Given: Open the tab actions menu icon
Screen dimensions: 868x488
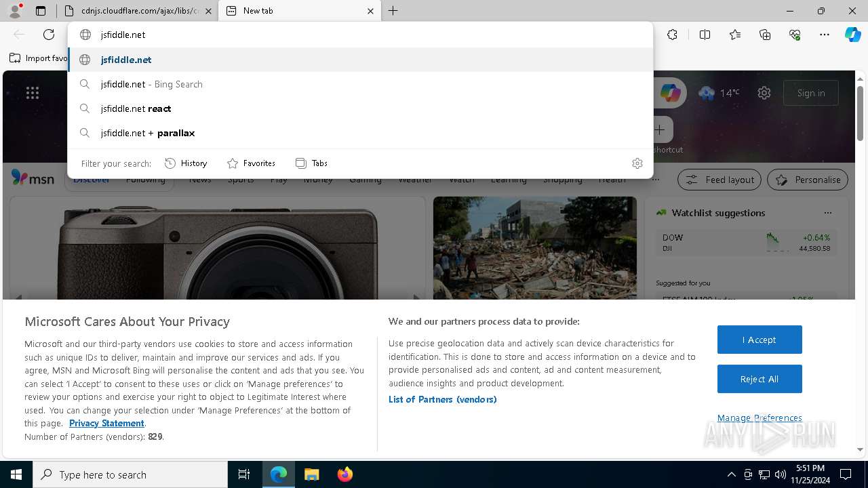Looking at the screenshot, I should coord(41,11).
